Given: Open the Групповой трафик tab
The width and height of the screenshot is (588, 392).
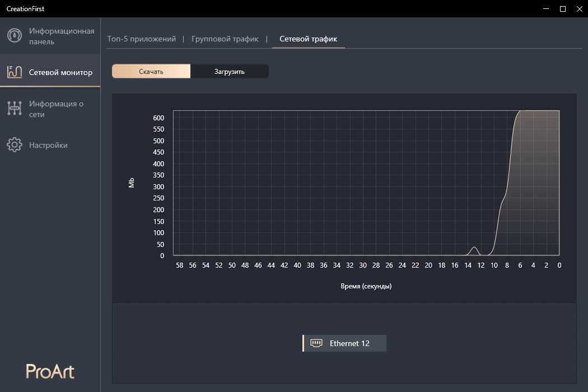Looking at the screenshot, I should tap(225, 39).
